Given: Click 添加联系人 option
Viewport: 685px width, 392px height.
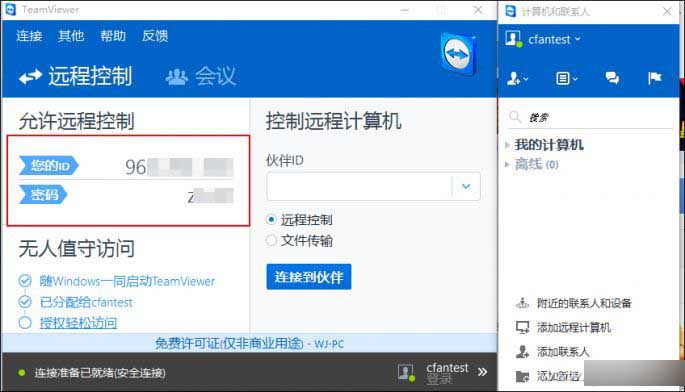Looking at the screenshot, I should tap(563, 352).
